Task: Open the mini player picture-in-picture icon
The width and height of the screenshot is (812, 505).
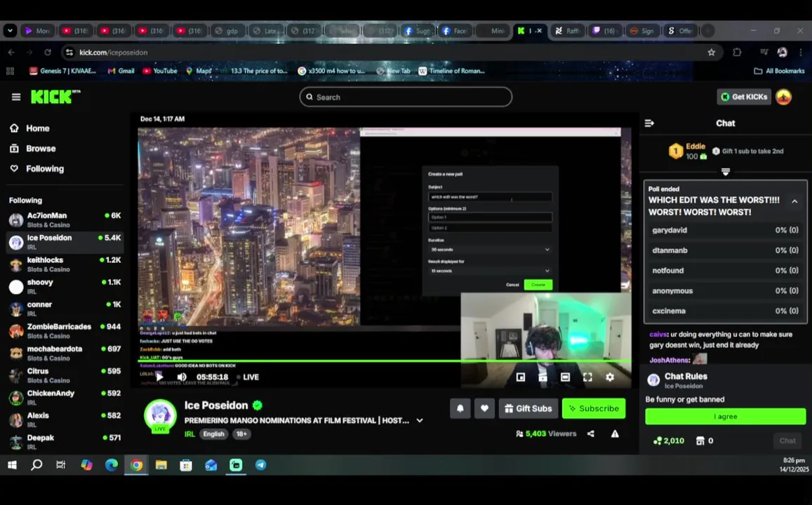Action: pyautogui.click(x=521, y=377)
